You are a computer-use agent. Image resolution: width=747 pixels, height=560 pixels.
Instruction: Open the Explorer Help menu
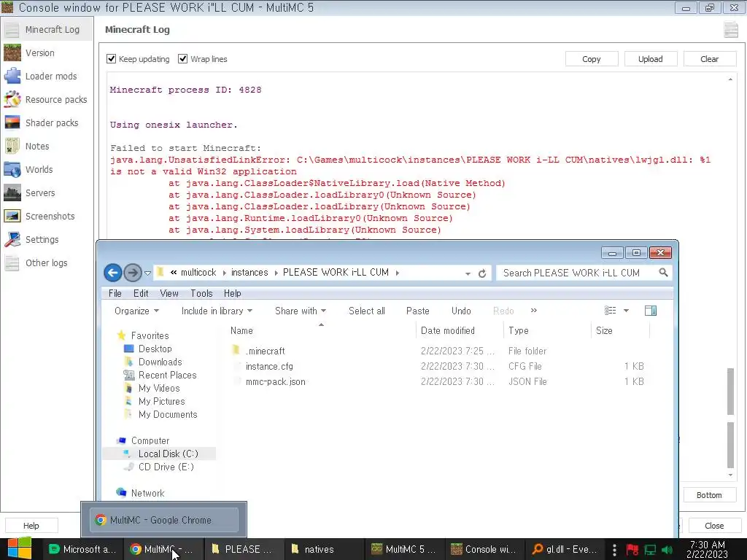(x=233, y=293)
